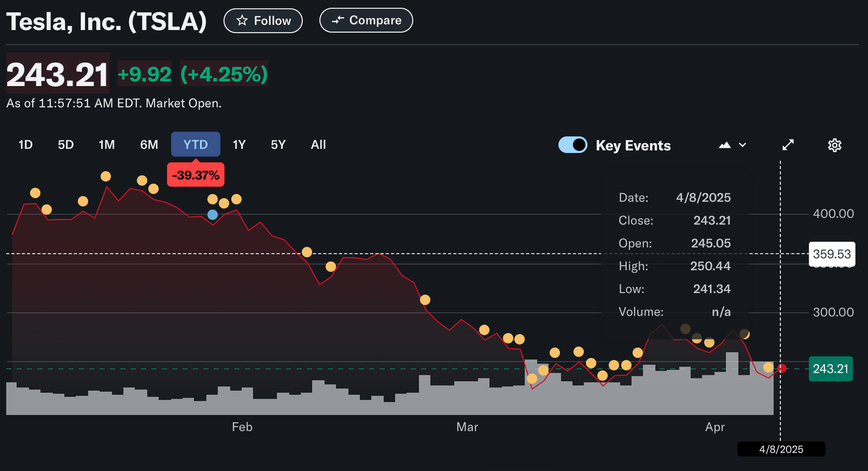The width and height of the screenshot is (868, 471).
Task: Expand the chart to fullscreen
Action: [788, 145]
